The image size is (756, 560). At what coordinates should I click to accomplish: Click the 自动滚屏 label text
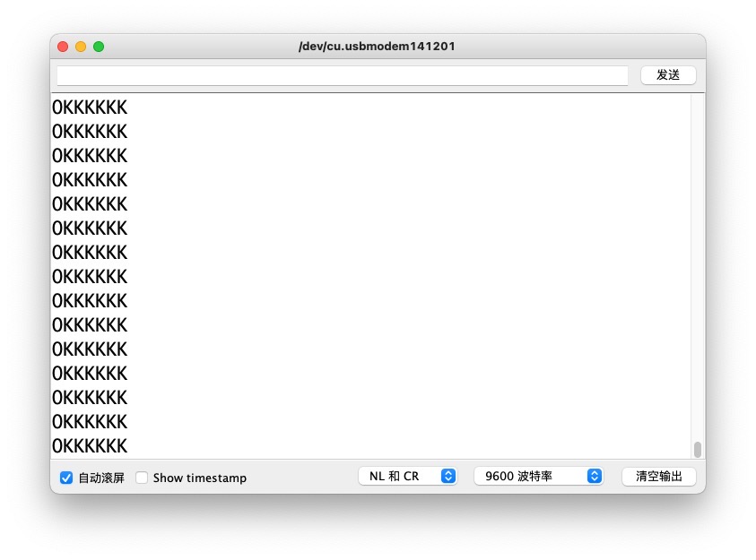point(101,478)
